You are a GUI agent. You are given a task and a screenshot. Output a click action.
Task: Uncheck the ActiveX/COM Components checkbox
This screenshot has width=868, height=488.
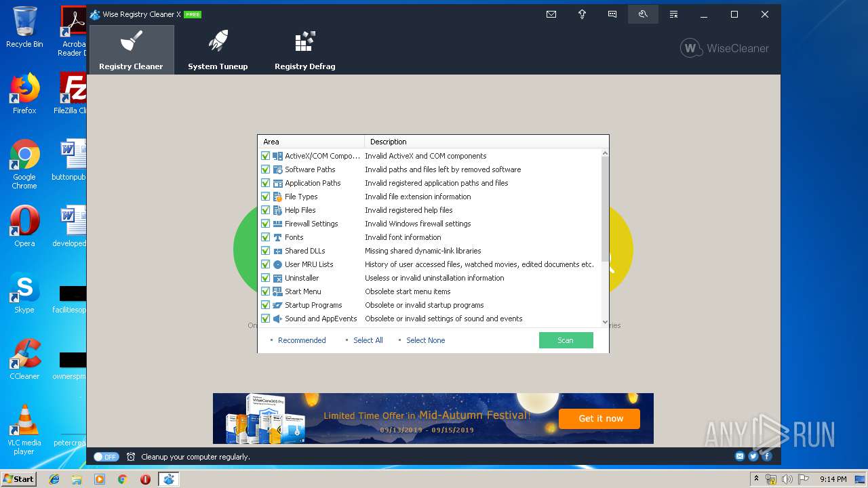click(x=266, y=156)
